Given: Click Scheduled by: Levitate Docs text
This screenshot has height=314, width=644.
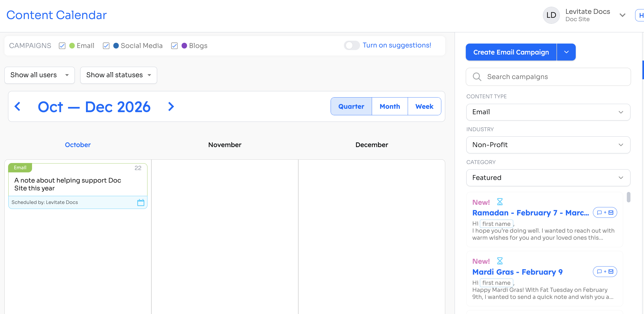Looking at the screenshot, I should coord(45,202).
